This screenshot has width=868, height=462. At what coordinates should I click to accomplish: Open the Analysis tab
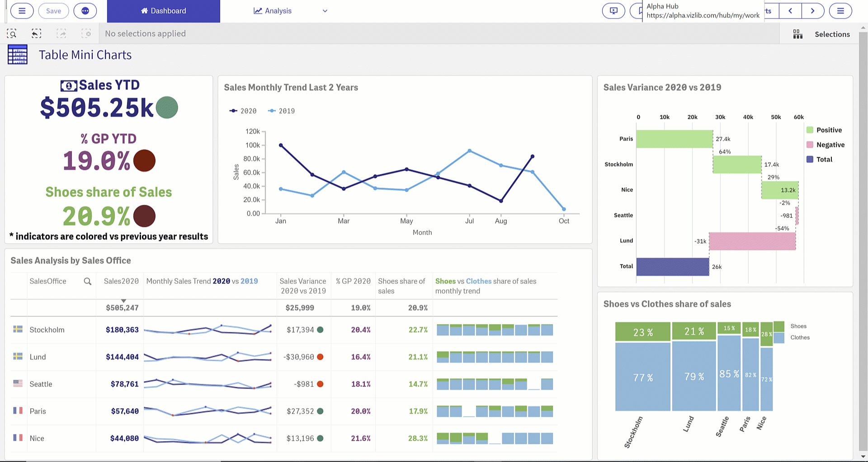pyautogui.click(x=273, y=11)
